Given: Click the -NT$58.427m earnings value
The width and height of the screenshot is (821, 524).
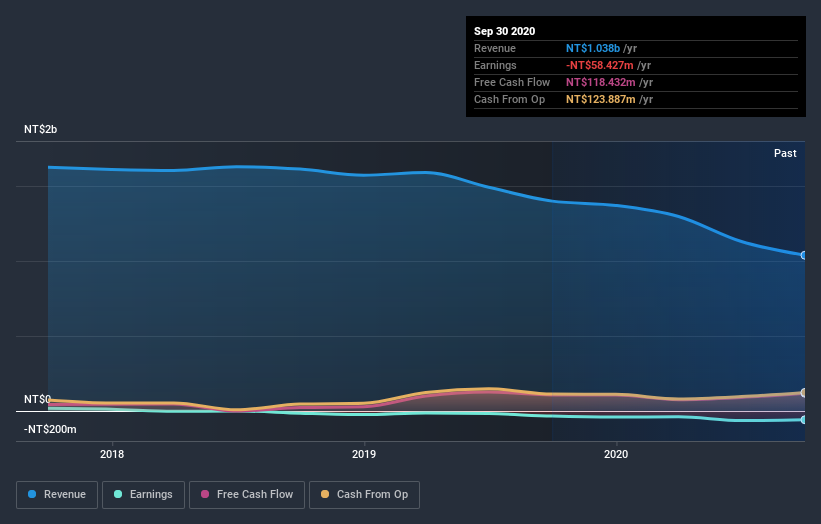Looking at the screenshot, I should click(600, 65).
